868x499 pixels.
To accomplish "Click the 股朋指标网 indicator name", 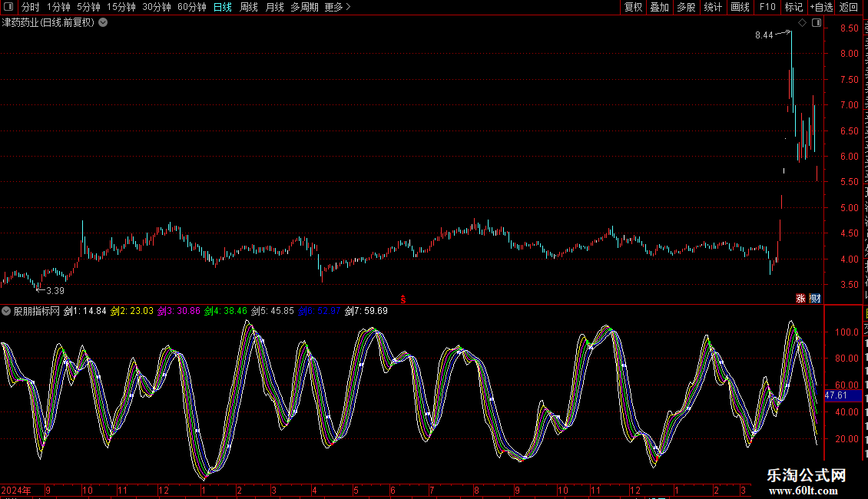I will 37,311.
